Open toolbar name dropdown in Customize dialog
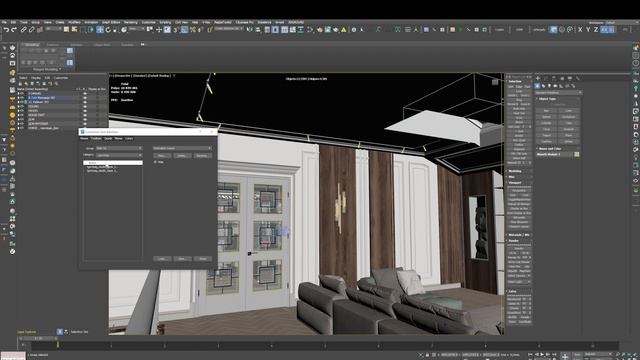 tap(182, 148)
